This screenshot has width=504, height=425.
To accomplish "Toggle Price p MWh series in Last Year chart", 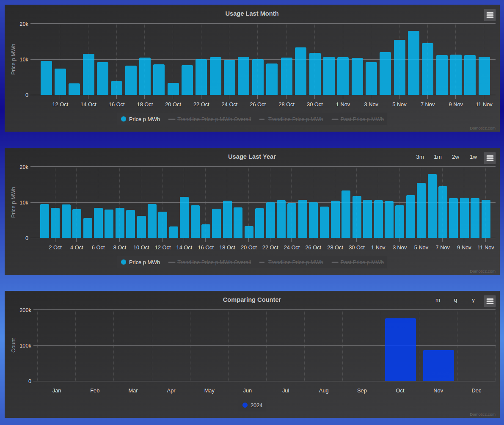I will click(140, 262).
